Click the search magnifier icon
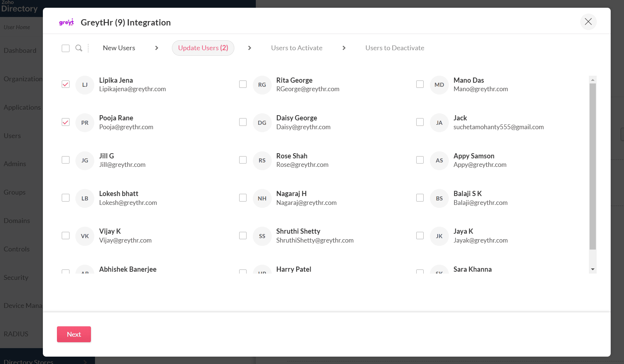Screen dimensions: 624x364 (x=79, y=48)
